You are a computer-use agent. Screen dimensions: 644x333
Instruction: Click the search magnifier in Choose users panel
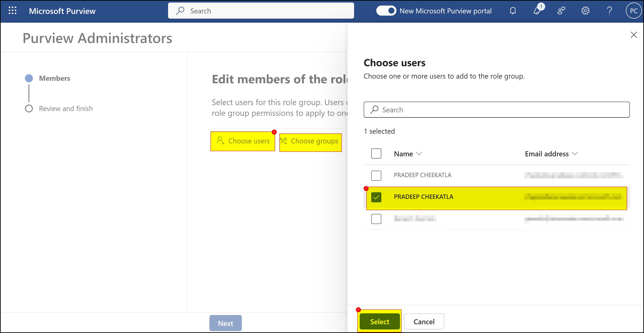374,110
